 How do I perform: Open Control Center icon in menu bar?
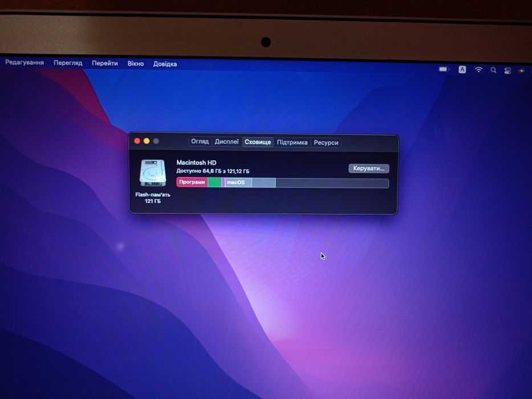pos(507,71)
